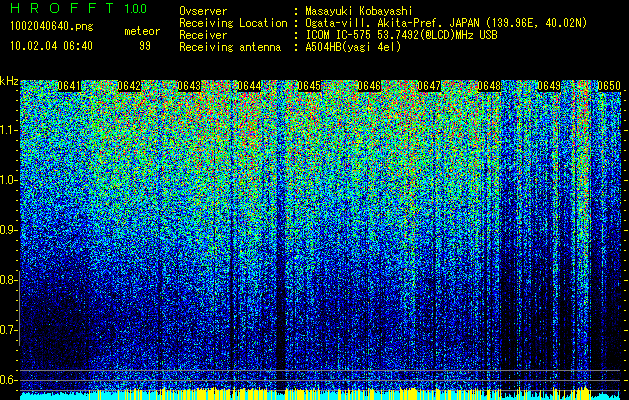The height and width of the screenshot is (400, 629).
Task: Click the 0650 time marker
Action: [609, 86]
